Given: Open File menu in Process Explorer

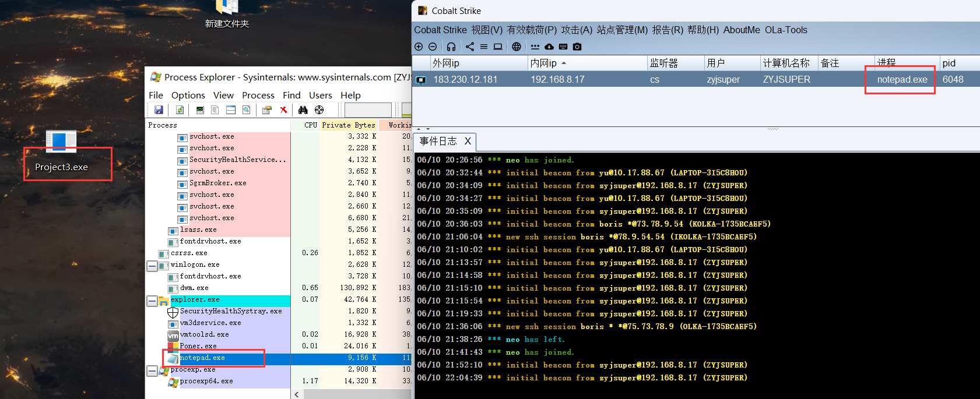Looking at the screenshot, I should 156,95.
